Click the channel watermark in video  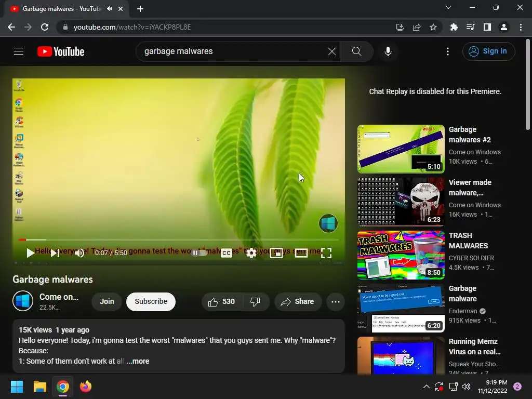pyautogui.click(x=328, y=223)
